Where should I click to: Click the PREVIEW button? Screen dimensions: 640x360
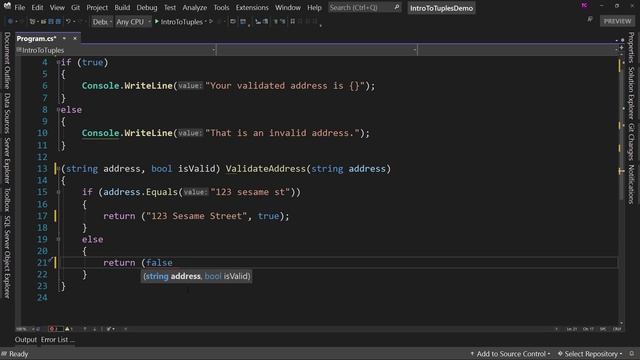(617, 21)
